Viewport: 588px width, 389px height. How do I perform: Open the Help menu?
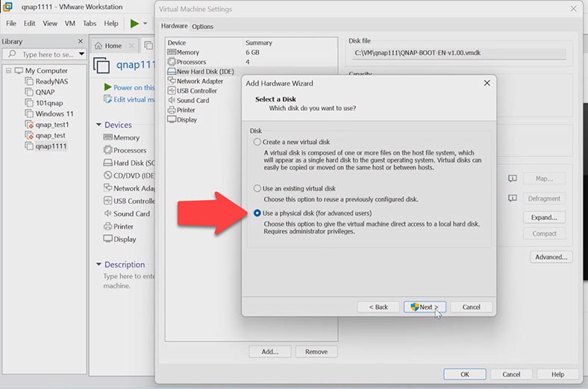pos(111,23)
